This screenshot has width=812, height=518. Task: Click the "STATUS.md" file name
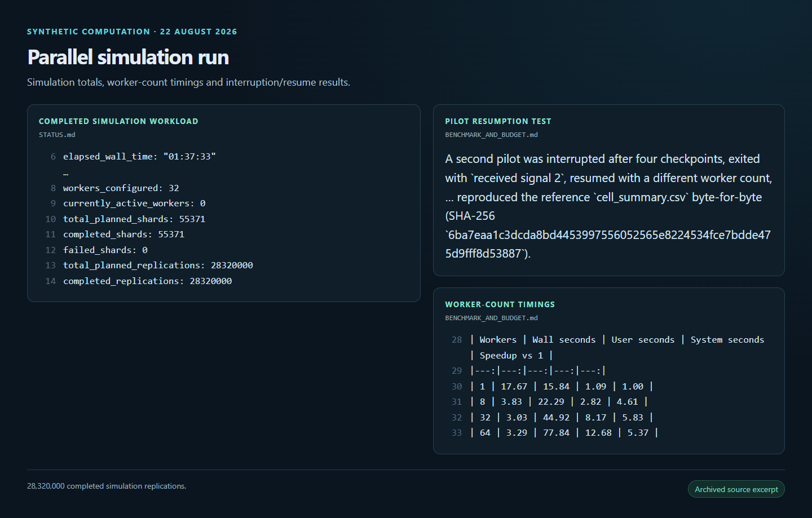pos(57,135)
